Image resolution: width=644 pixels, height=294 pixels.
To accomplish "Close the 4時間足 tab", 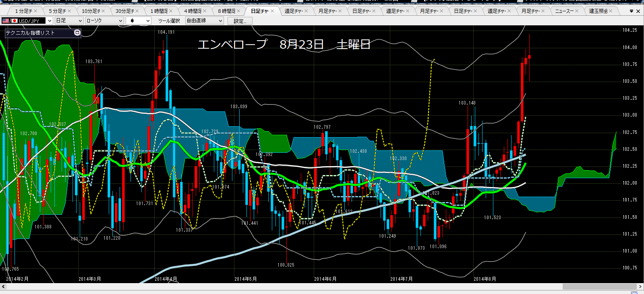I will (205, 11).
